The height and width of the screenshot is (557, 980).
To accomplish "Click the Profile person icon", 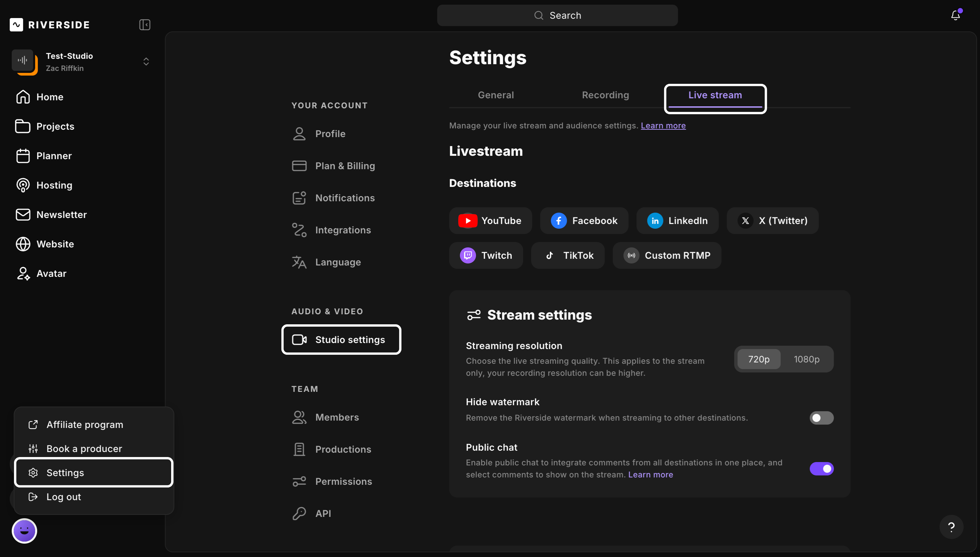I will 299,134.
